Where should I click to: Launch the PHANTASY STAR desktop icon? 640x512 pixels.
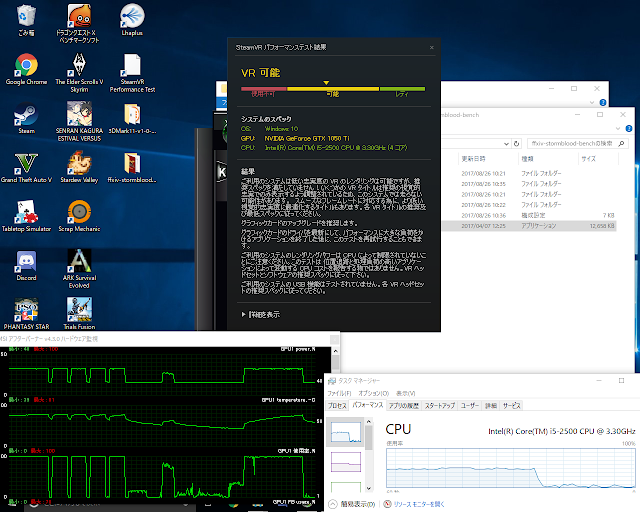(27, 314)
